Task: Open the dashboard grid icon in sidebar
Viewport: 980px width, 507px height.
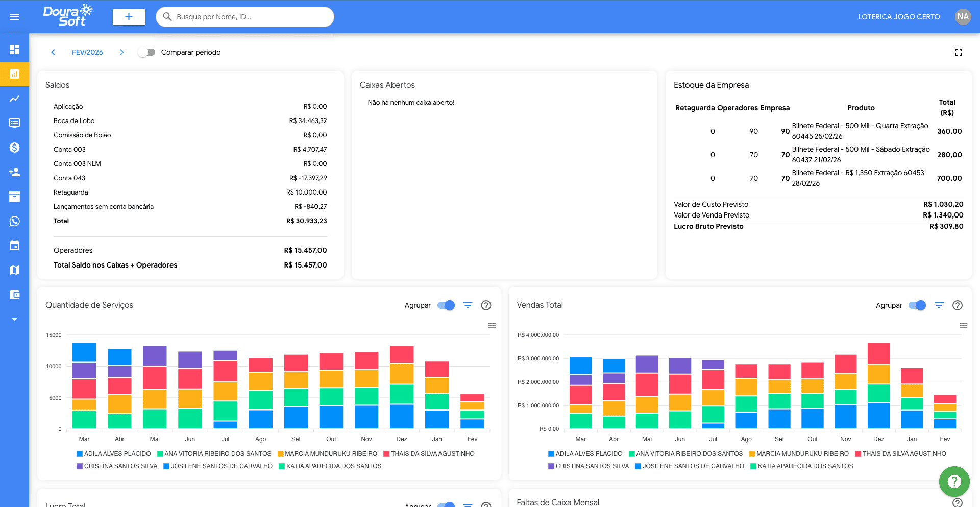Action: point(15,49)
